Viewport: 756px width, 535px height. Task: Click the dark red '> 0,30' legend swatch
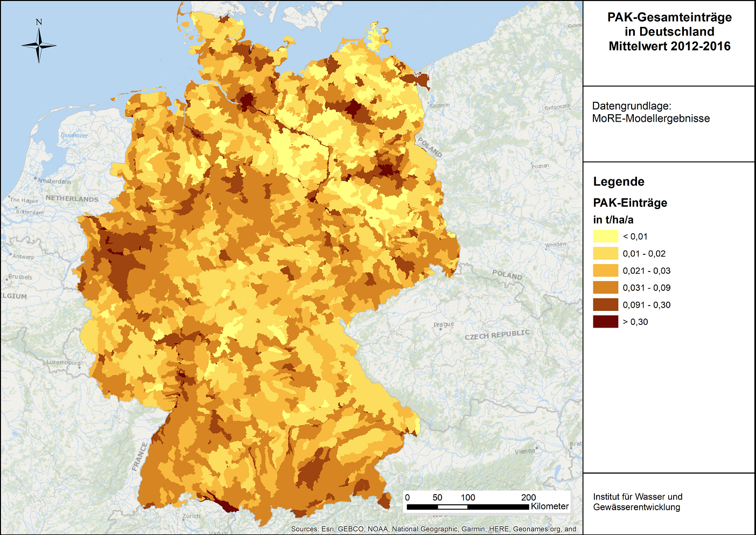pos(605,322)
